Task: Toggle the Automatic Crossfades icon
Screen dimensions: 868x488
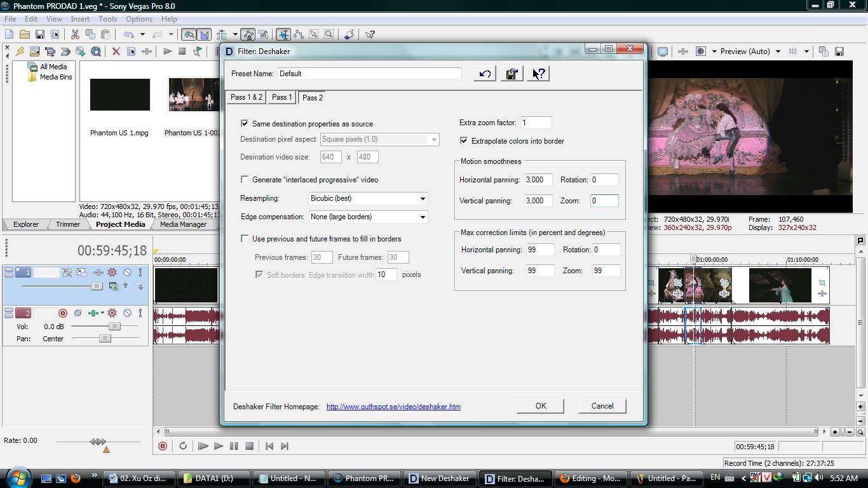Action: (x=204, y=34)
